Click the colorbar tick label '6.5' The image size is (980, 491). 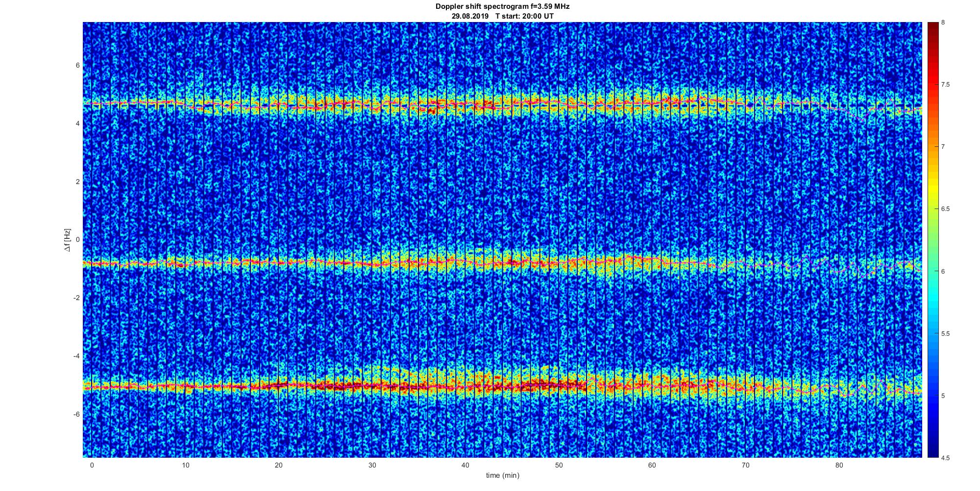(945, 209)
